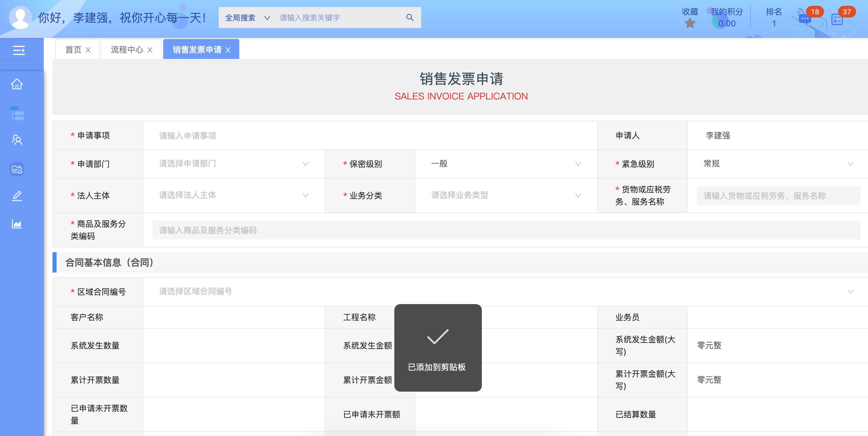
Task: Open the document folder icon in sidebar
Action: click(x=17, y=169)
